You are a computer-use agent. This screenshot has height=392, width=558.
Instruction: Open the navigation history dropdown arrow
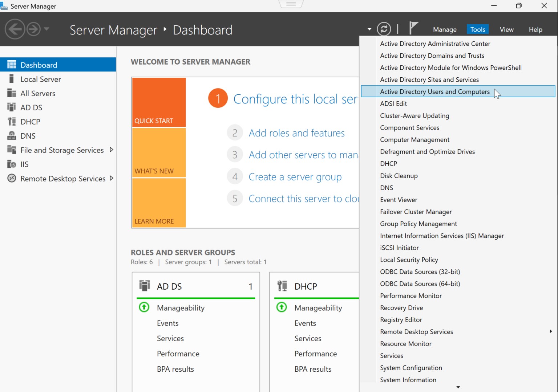46,29
